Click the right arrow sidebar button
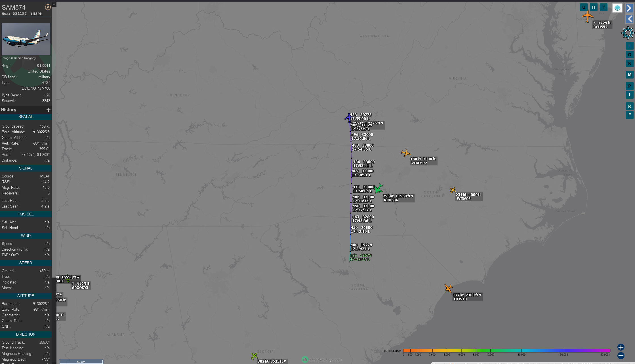This screenshot has width=635, height=364. click(x=629, y=8)
